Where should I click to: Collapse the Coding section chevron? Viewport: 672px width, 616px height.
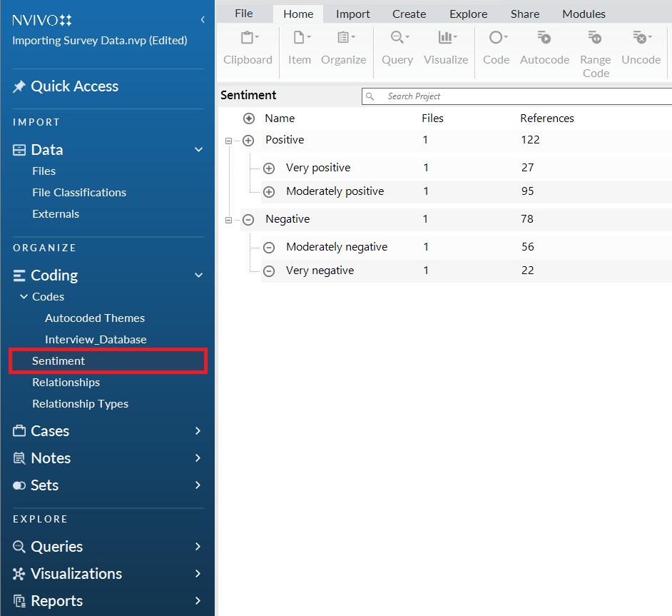(x=198, y=276)
